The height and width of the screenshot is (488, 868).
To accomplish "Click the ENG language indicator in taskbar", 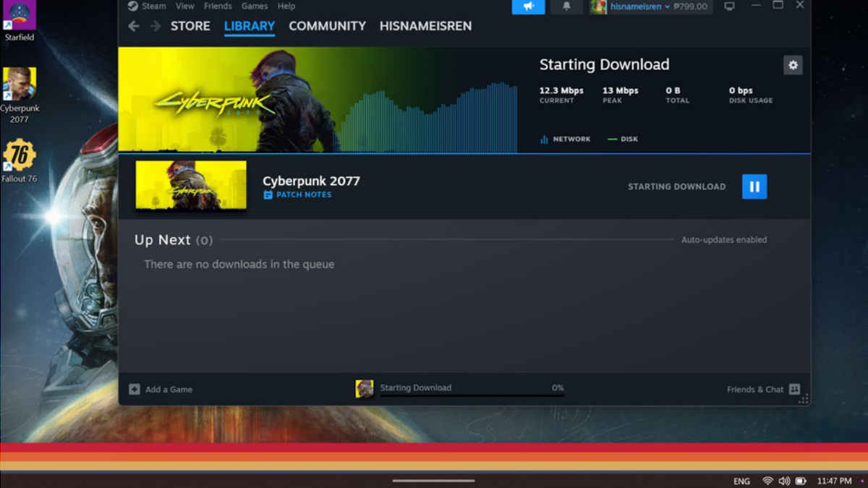I will (x=741, y=481).
